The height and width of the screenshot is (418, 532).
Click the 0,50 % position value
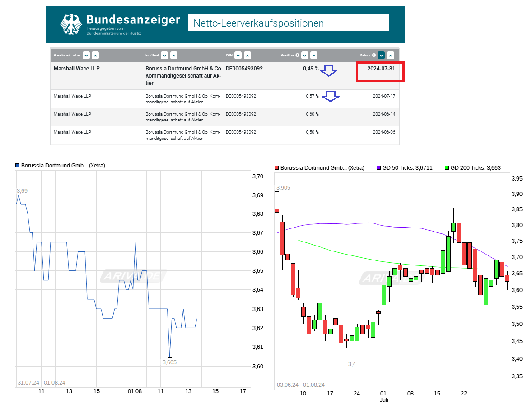(312, 132)
